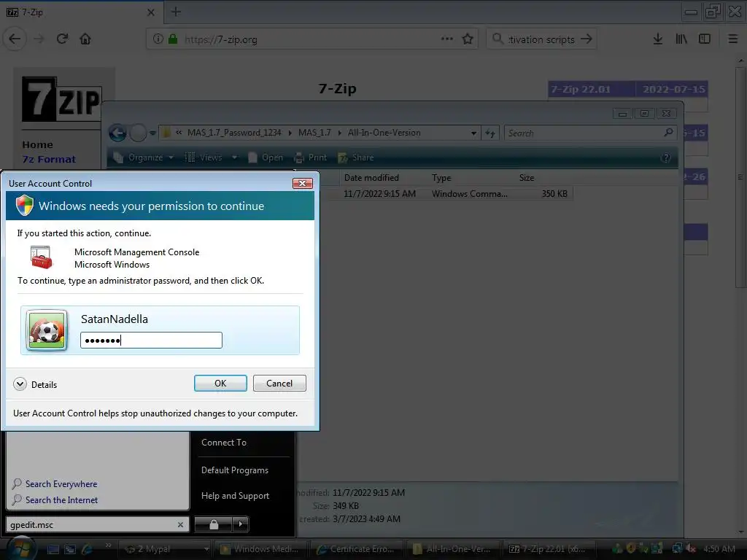The image size is (747, 560).
Task: Select the Windows Command file row
Action: tap(446, 194)
